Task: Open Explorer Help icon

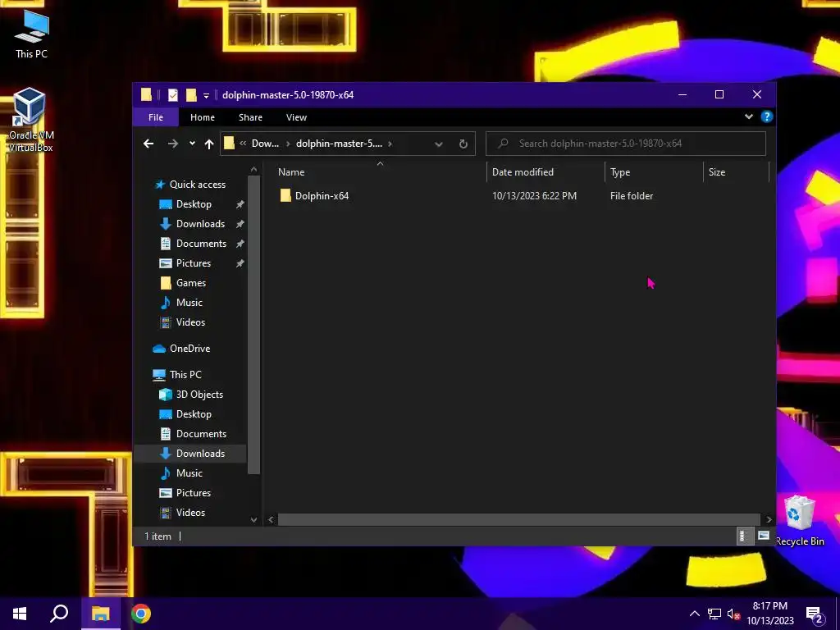Action: coord(767,116)
